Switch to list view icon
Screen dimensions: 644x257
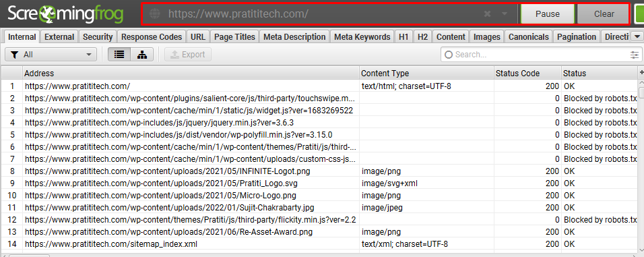(x=119, y=54)
